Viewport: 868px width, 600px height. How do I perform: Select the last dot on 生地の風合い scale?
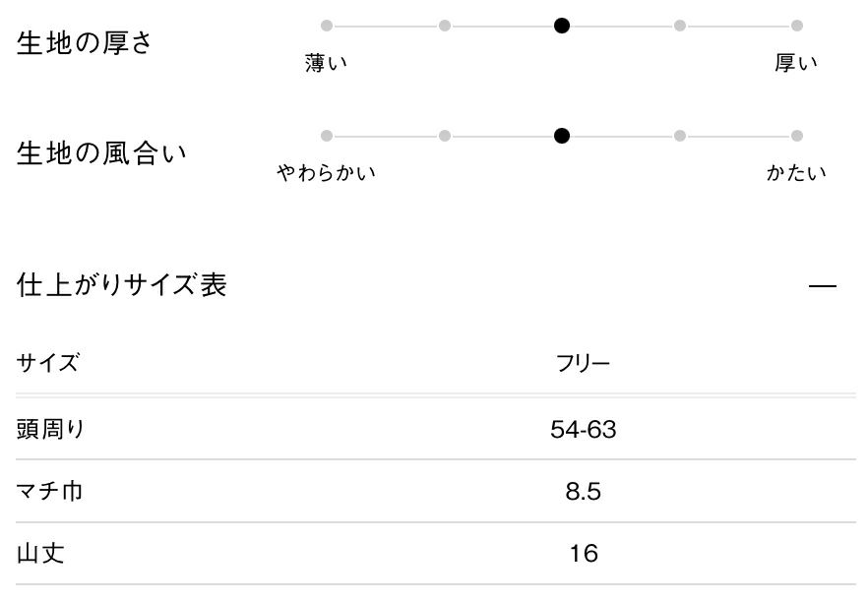click(797, 136)
